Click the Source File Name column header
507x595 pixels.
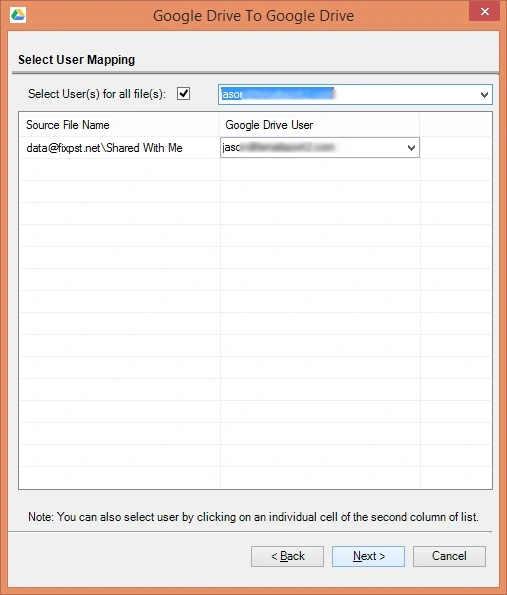119,125
